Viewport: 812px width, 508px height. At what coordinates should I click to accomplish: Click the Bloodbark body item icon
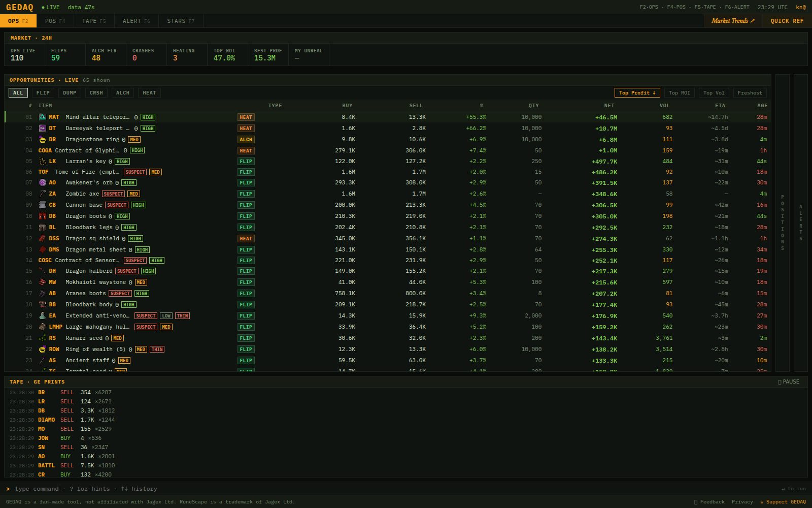click(43, 304)
